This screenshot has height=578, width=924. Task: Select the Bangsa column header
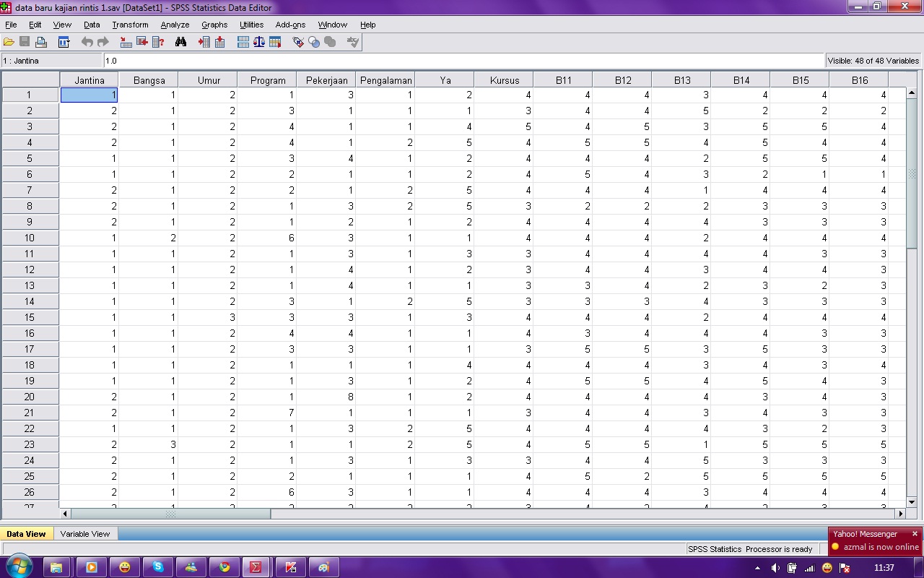pos(149,80)
